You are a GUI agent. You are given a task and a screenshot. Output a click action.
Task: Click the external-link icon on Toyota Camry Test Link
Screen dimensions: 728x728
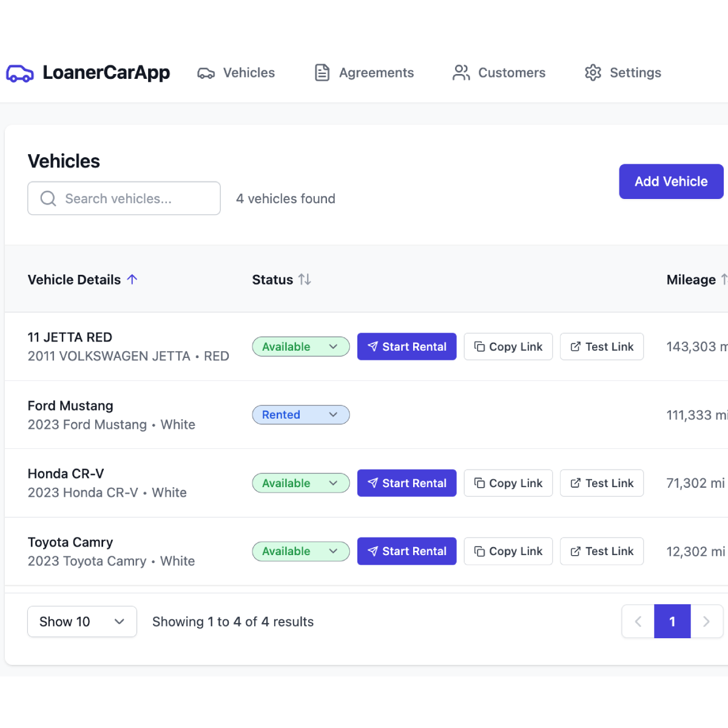[574, 551]
